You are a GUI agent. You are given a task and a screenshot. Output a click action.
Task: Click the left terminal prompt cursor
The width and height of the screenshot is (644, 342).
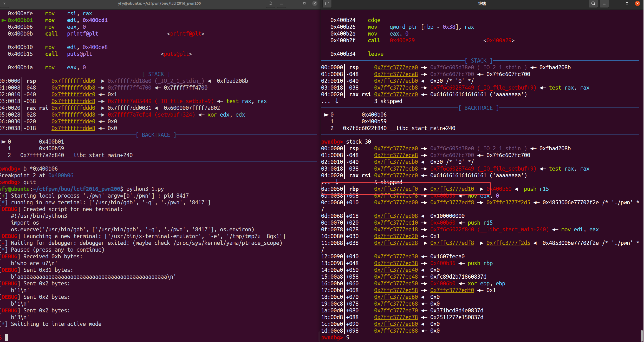tap(6, 337)
